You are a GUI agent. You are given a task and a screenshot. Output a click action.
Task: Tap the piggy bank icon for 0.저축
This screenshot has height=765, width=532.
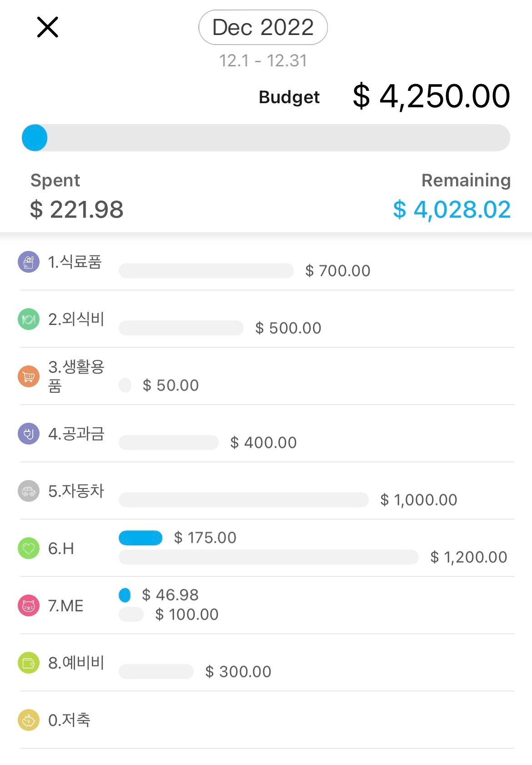[29, 720]
